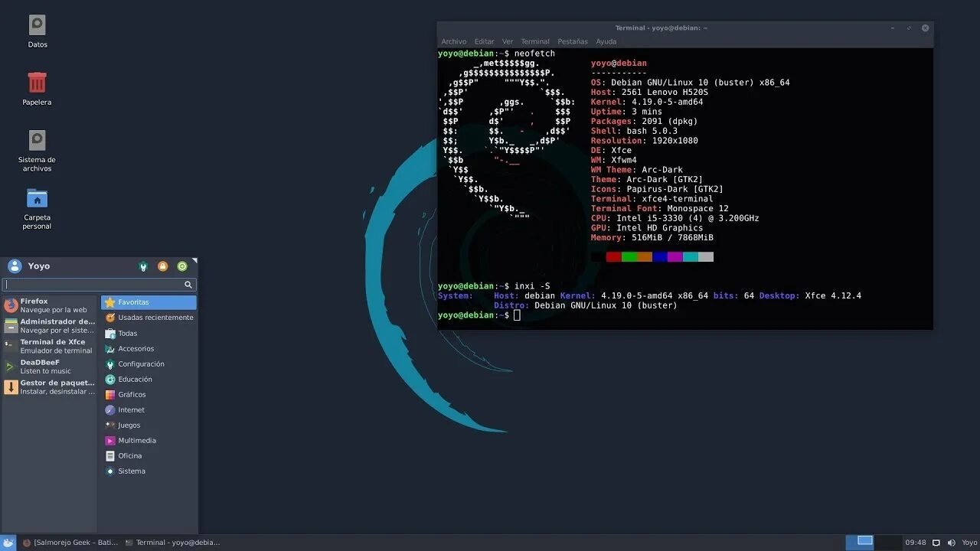
Task: Click the magnifier icon in search box
Action: click(188, 285)
